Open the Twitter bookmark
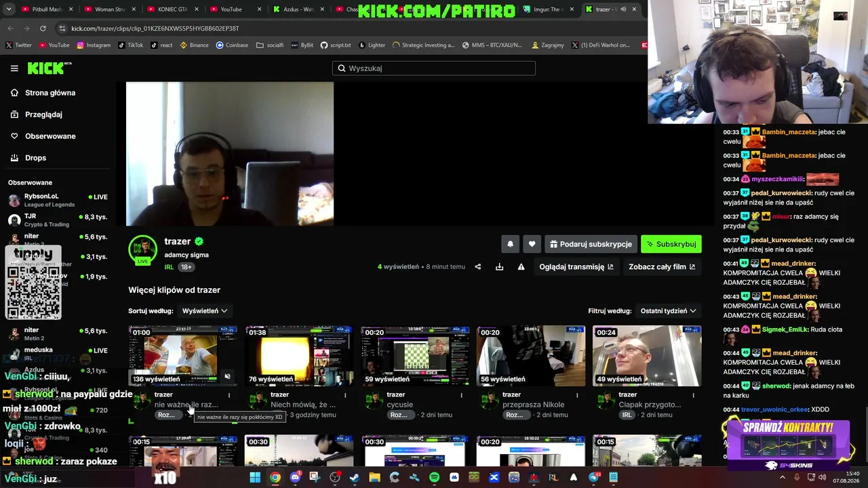Screen dimensions: 868x488 (x=18, y=45)
